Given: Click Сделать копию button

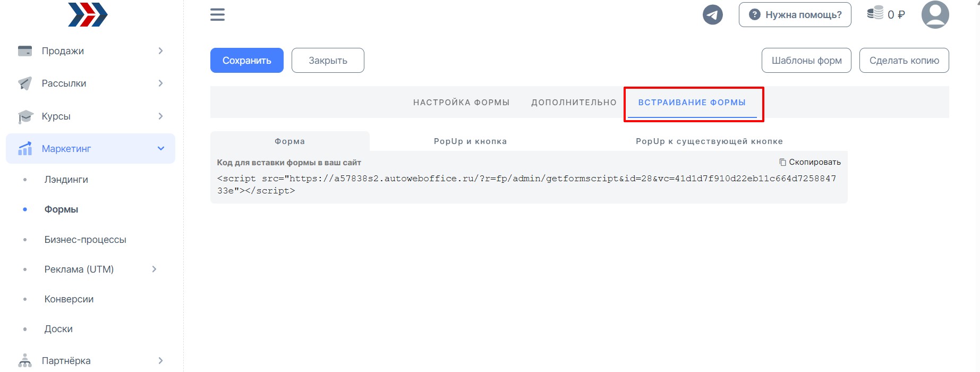Looking at the screenshot, I should (904, 61).
